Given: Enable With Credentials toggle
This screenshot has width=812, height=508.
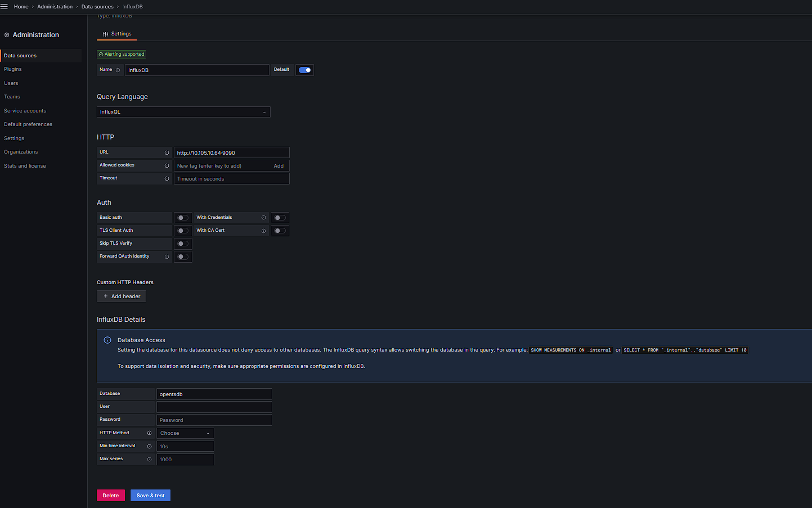Looking at the screenshot, I should pos(280,218).
